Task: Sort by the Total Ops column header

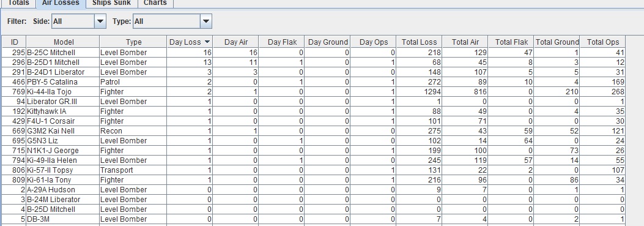Action: point(602,42)
